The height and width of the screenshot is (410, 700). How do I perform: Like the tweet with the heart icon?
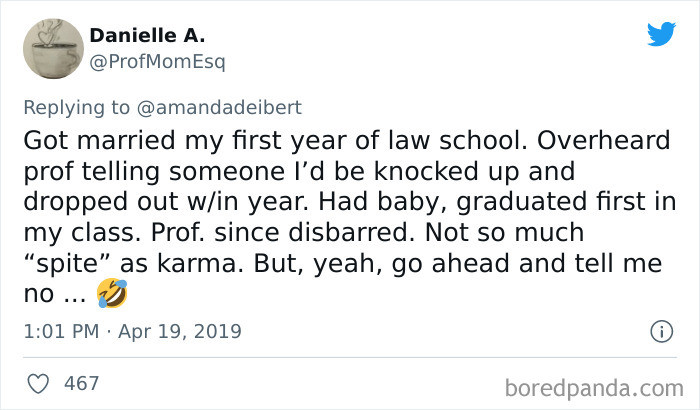(x=39, y=382)
